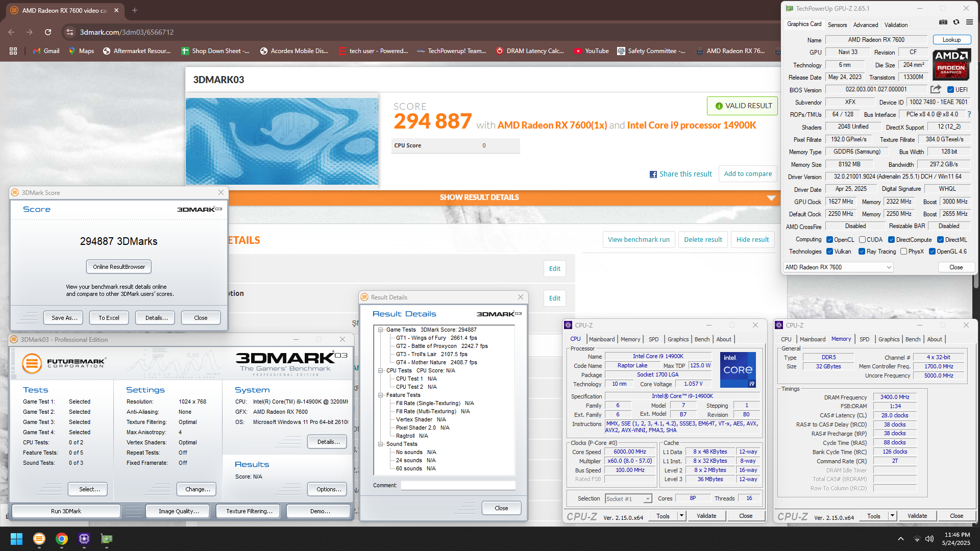Open SPD tab in the CPU-Z Memory window

point(864,339)
